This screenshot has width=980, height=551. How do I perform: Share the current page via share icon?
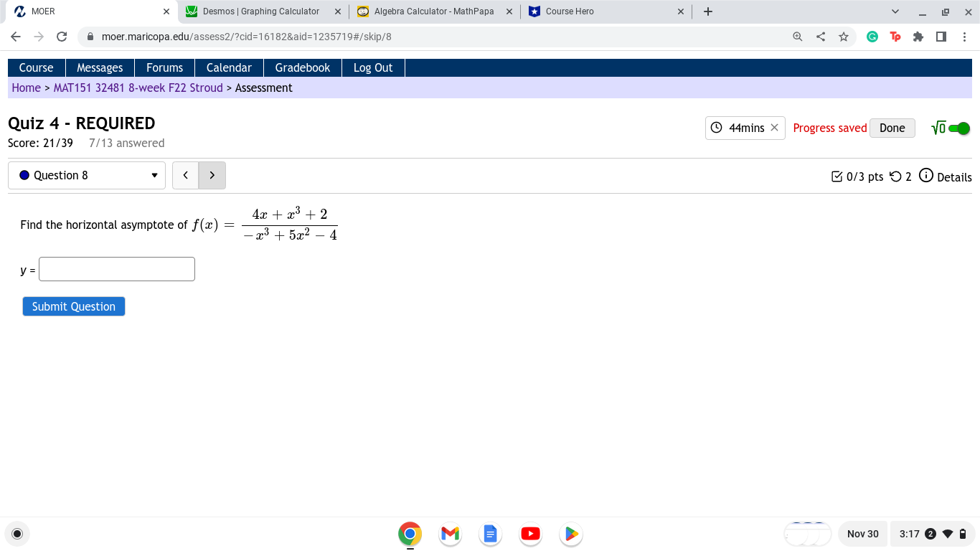pyautogui.click(x=820, y=36)
